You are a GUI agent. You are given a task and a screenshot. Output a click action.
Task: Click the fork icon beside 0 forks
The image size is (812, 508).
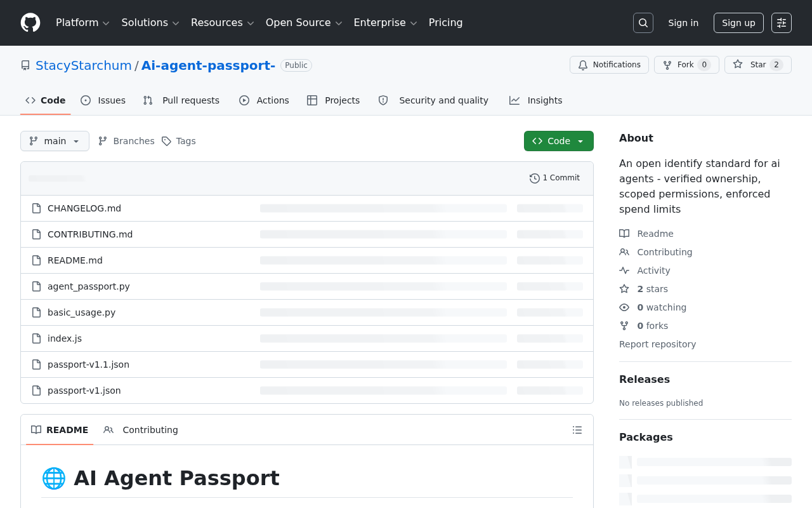624,326
